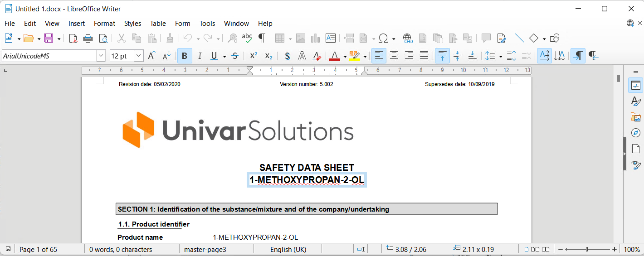Apply the yellow highlighting color swatch
The width and height of the screenshot is (644, 256).
(x=355, y=56)
